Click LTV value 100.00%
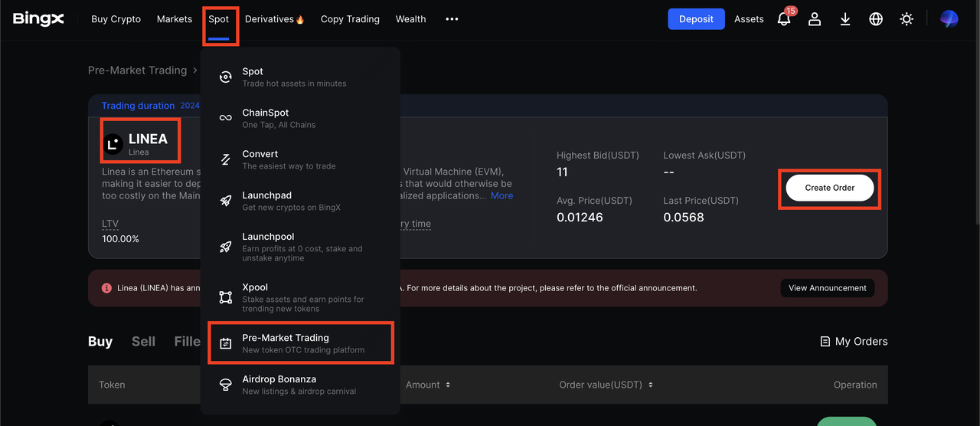Image resolution: width=980 pixels, height=426 pixels. (x=121, y=239)
